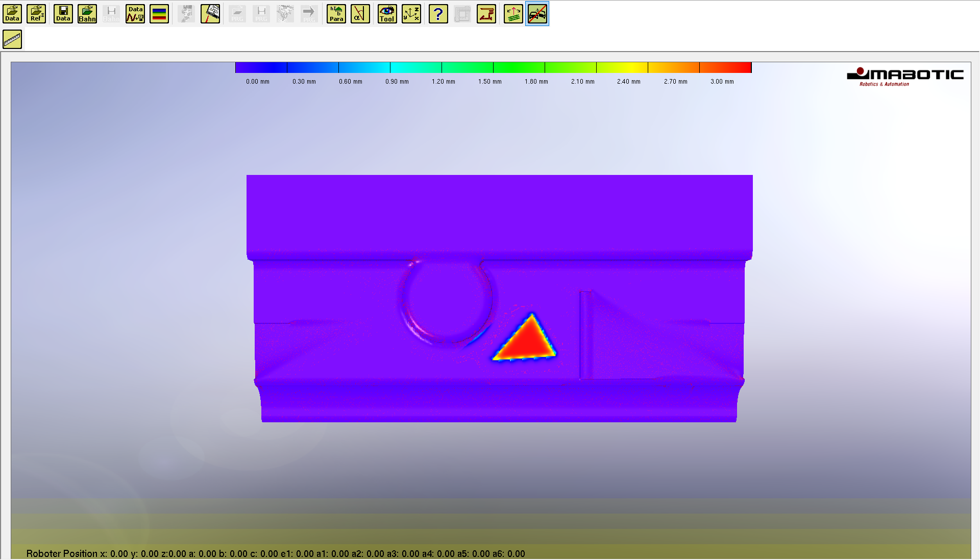Screen dimensions: 980x560
Task: Click the Open Data folder icon
Action: click(x=12, y=14)
